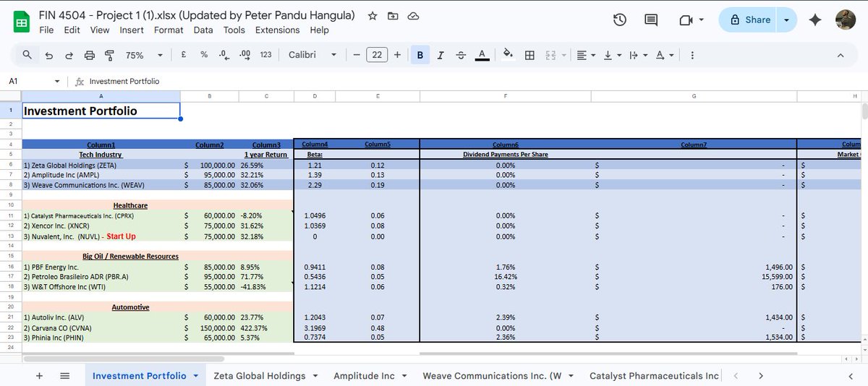This screenshot has width=868, height=386.
Task: Open Gemini sparkle assistant
Action: (815, 20)
